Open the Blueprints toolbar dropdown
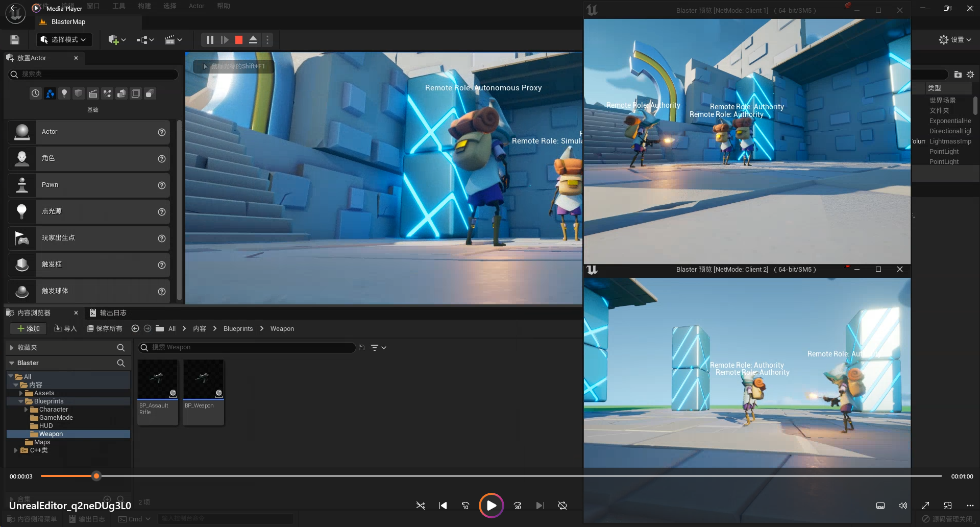 click(145, 40)
